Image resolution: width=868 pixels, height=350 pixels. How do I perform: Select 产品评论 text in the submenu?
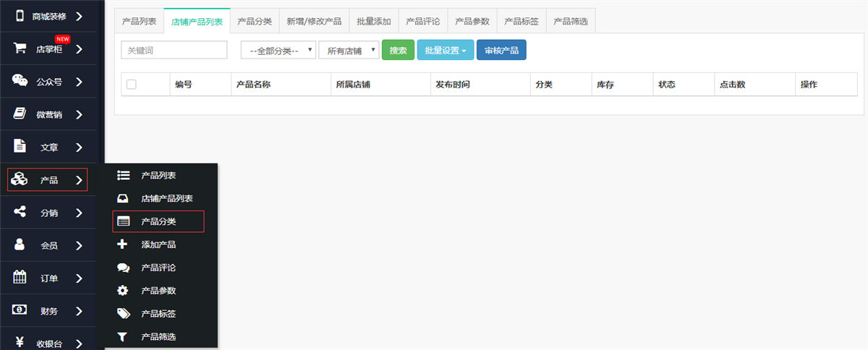point(158,268)
